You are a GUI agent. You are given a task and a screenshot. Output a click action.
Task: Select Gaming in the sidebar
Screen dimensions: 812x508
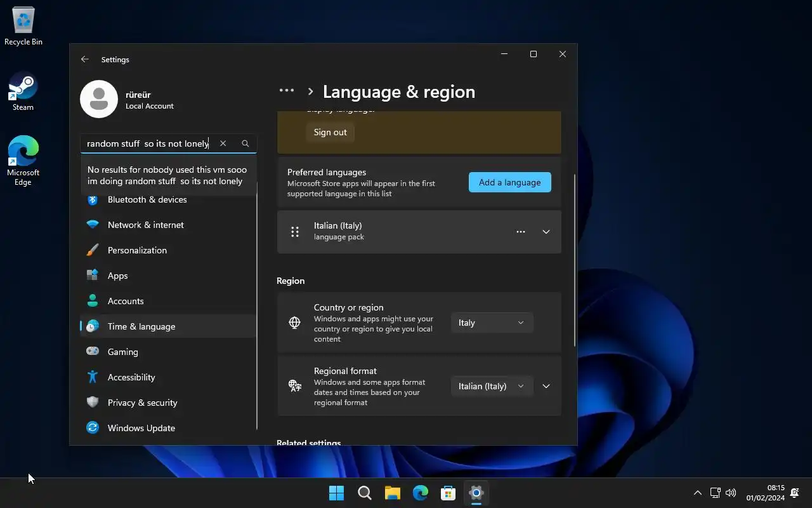coord(168,352)
